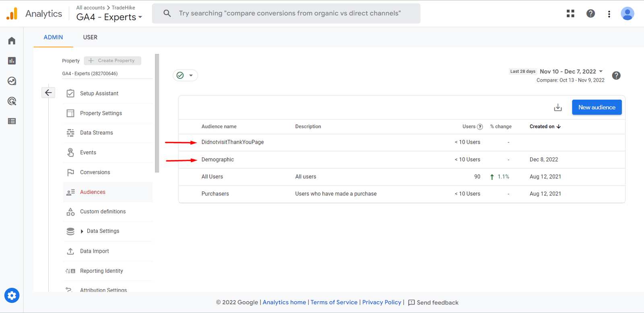This screenshot has width=644, height=313.
Task: Open the Explore icon in sidebar
Action: coord(12,81)
